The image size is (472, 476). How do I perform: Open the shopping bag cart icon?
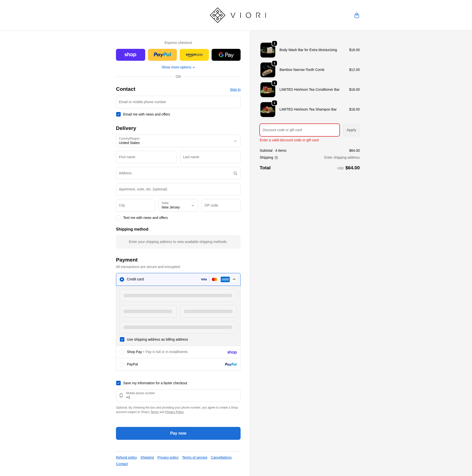[357, 15]
